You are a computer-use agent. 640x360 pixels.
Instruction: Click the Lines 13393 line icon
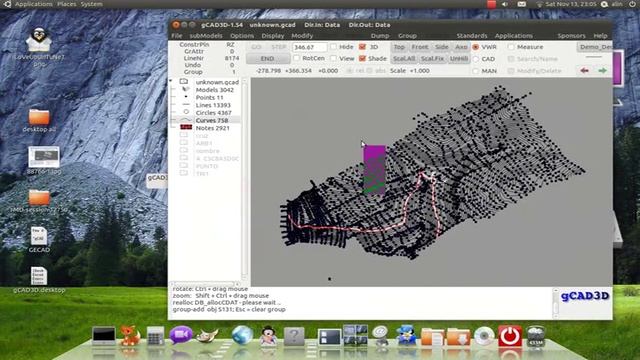coord(186,105)
